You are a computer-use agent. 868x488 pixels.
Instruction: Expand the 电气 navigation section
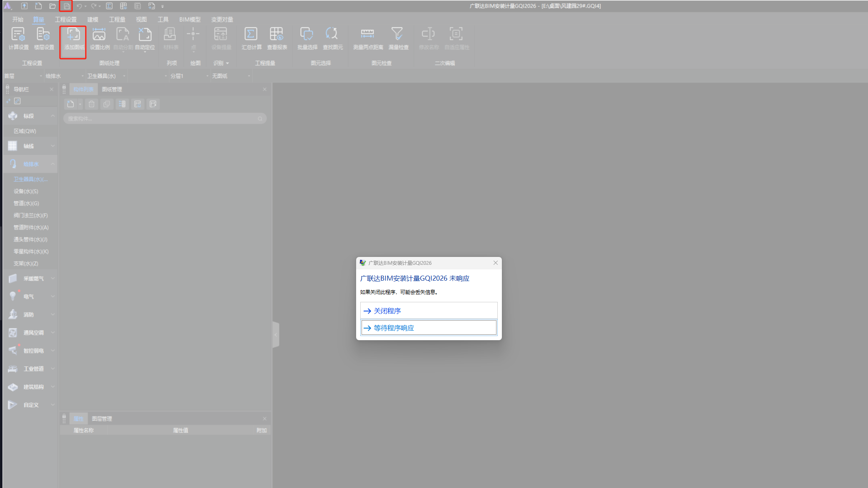tap(53, 296)
